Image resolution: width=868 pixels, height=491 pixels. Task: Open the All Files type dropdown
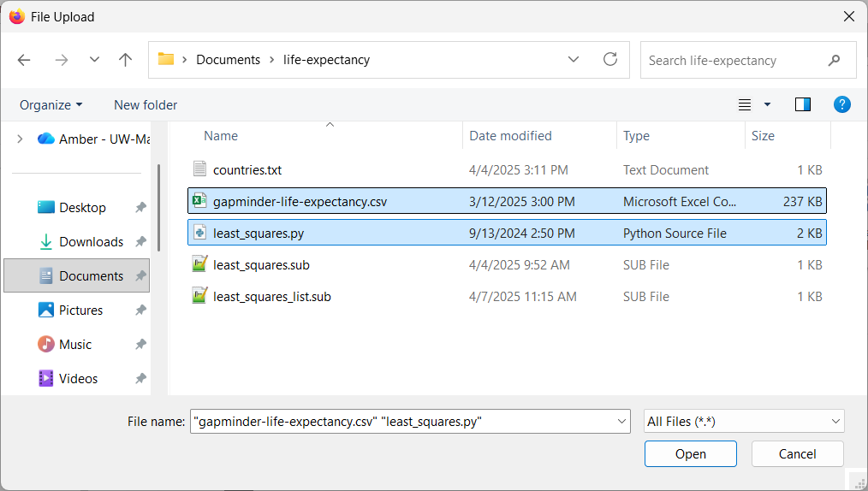pos(743,421)
